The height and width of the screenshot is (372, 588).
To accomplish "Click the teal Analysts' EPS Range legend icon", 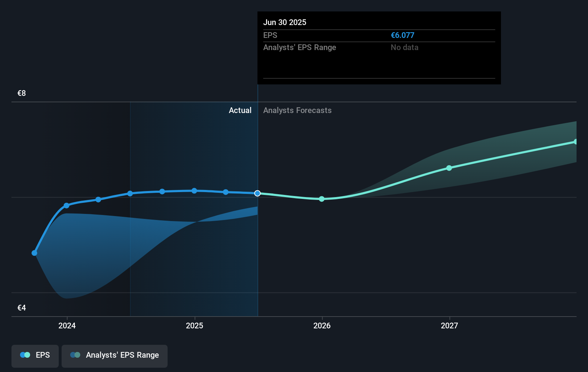I will [x=75, y=355].
